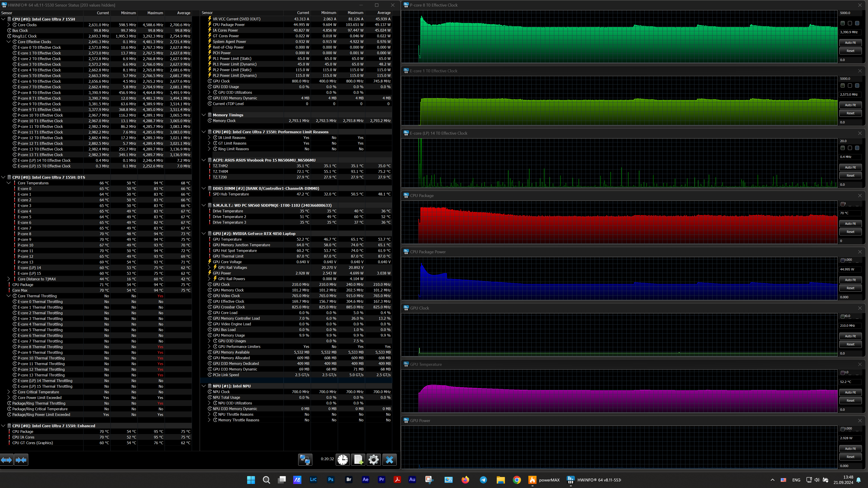Click the shrink columns arrows icon

[21, 460]
